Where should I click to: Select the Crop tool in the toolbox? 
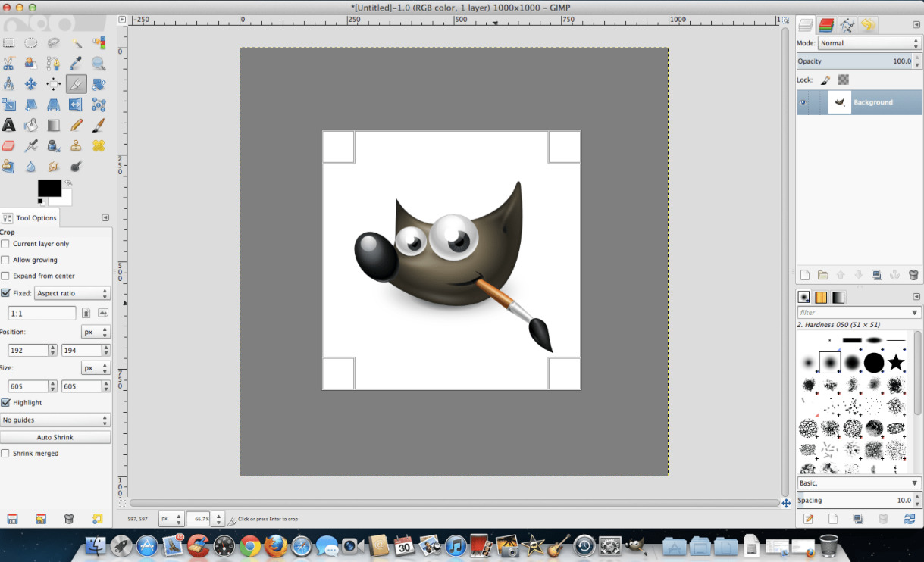point(76,84)
